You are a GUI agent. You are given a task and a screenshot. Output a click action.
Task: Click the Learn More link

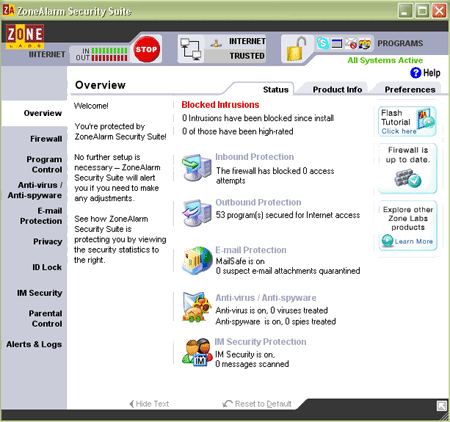(x=414, y=241)
